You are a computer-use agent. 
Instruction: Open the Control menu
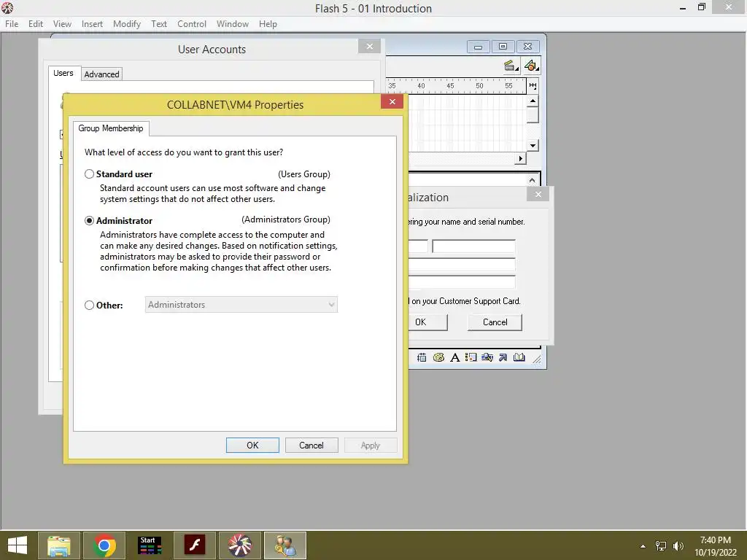[x=192, y=24]
